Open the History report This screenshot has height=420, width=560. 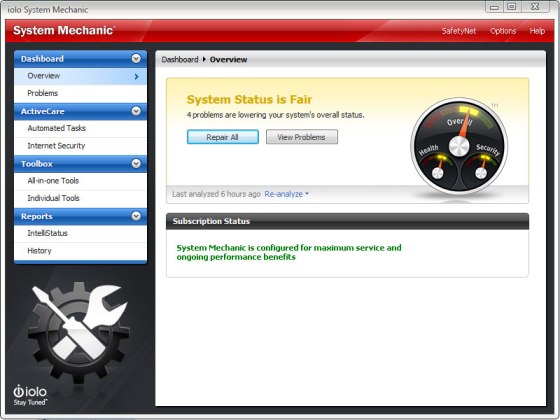coord(80,251)
